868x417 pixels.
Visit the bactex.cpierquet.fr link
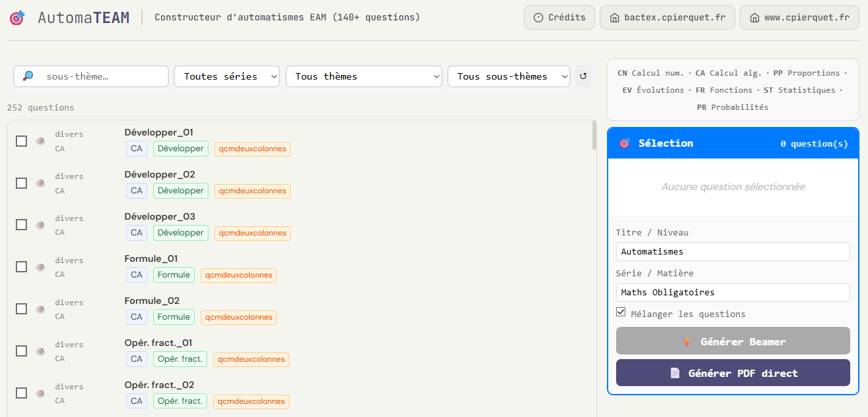click(667, 18)
